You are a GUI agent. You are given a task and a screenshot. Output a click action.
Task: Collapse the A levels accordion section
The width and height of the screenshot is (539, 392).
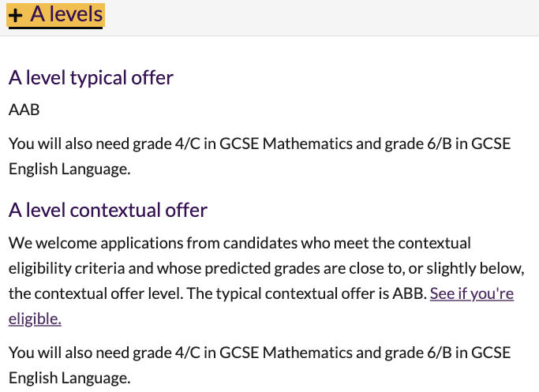tap(56, 15)
